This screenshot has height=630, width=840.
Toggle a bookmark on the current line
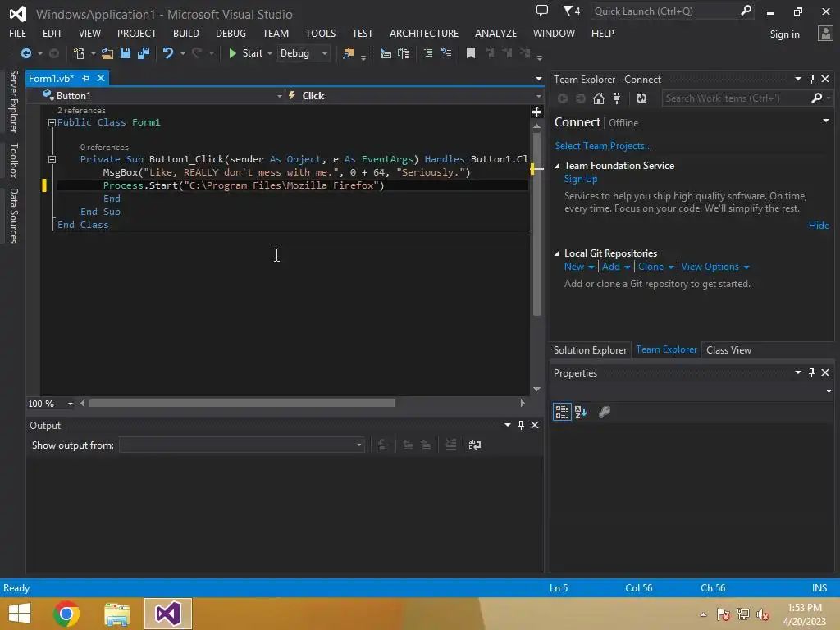[x=471, y=53]
